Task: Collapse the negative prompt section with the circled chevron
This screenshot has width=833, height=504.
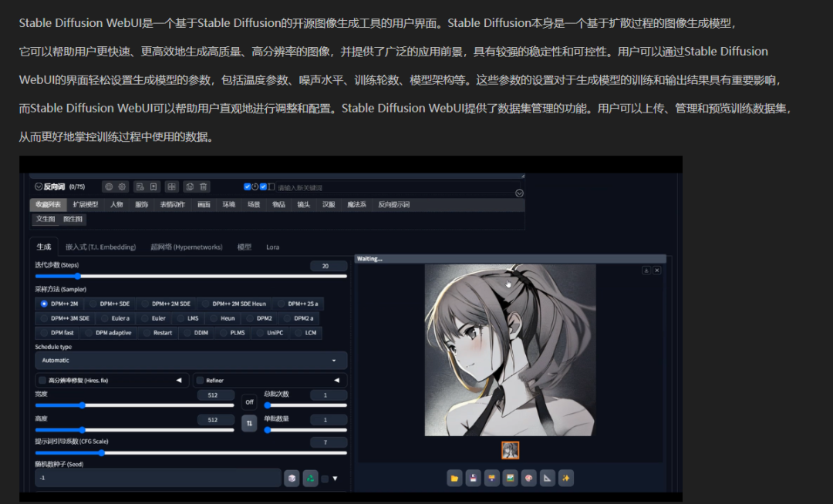Action: (39, 186)
